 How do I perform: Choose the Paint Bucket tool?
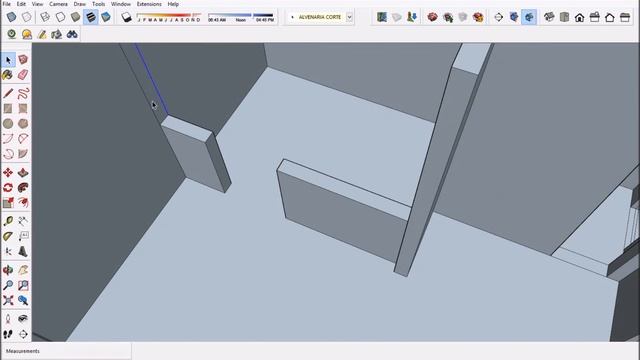8,75
